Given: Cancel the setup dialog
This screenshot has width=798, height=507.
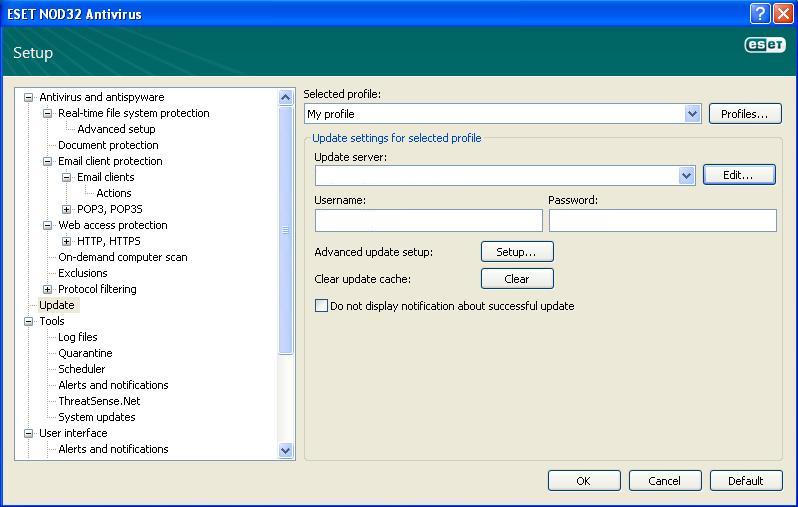Looking at the screenshot, I should 665,481.
